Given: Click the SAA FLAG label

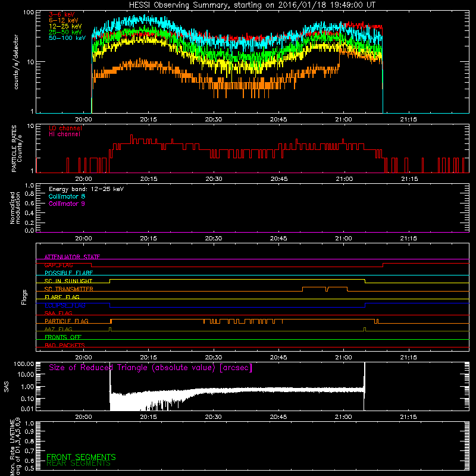Looking at the screenshot, I should (58, 313).
